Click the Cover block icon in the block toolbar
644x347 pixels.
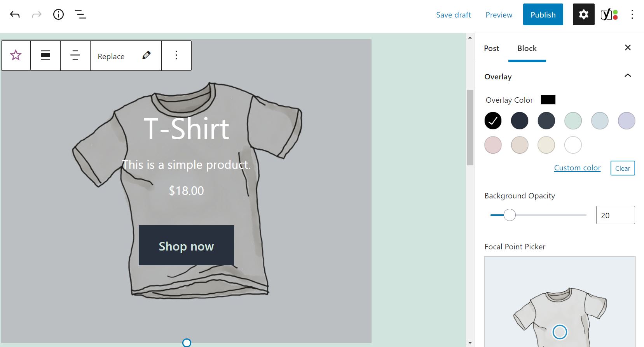pyautogui.click(x=16, y=55)
